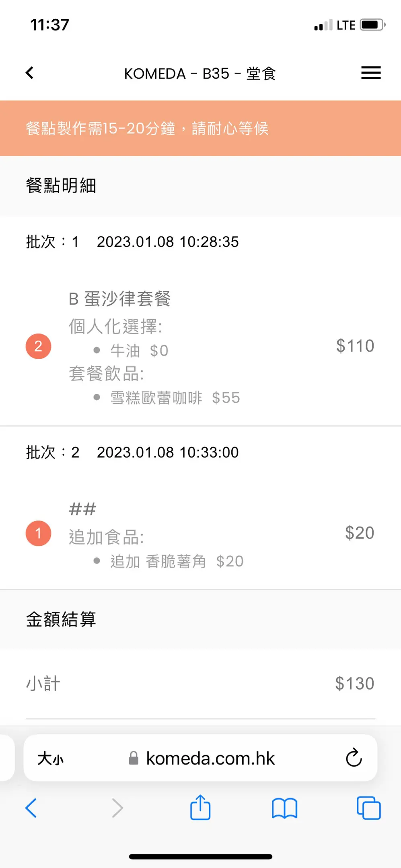Tap the 追加 香脆薯角 add-on line
The width and height of the screenshot is (401, 868).
158,561
